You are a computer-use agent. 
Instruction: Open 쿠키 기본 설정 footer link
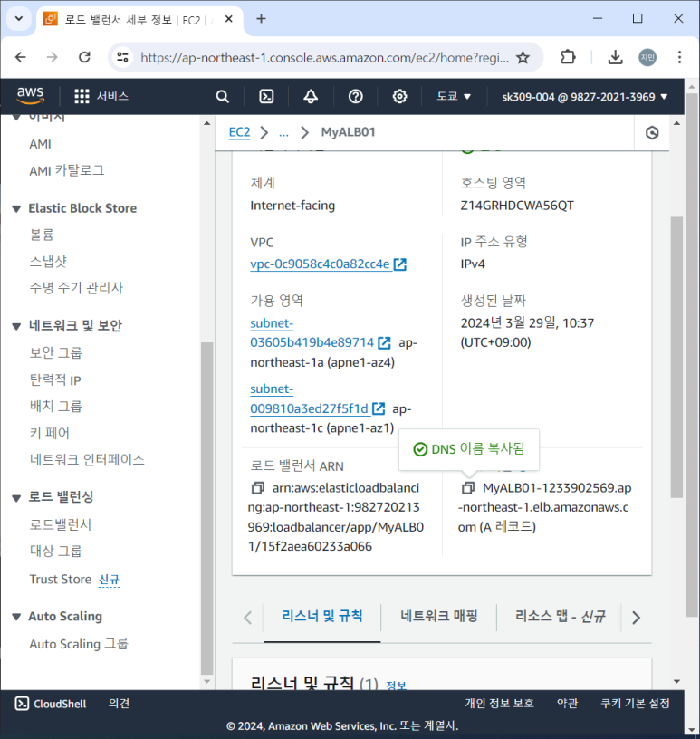635,703
